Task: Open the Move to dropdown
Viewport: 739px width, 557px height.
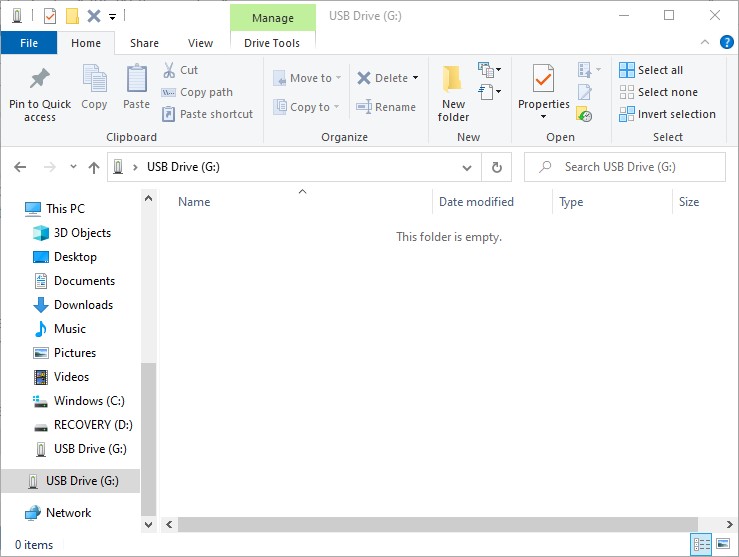Action: click(307, 78)
